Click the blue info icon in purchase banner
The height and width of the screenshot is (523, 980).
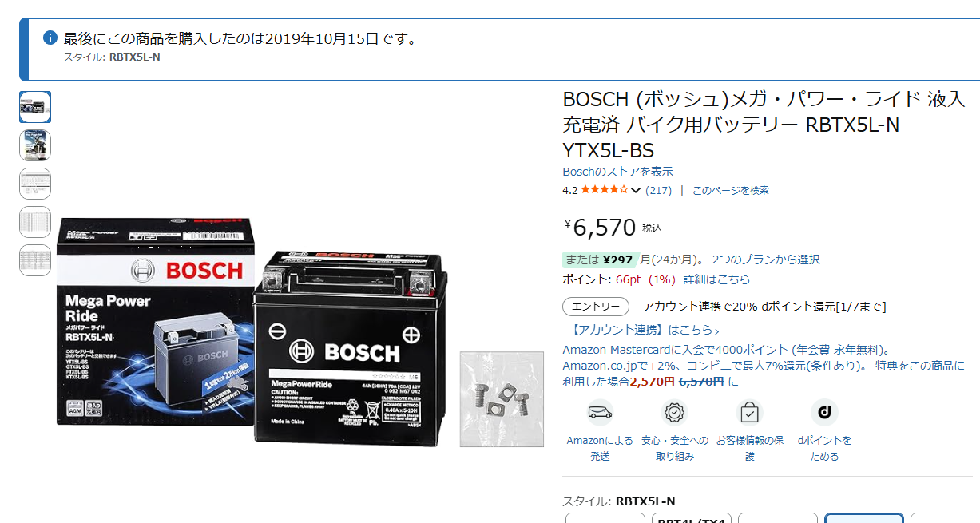tap(50, 38)
